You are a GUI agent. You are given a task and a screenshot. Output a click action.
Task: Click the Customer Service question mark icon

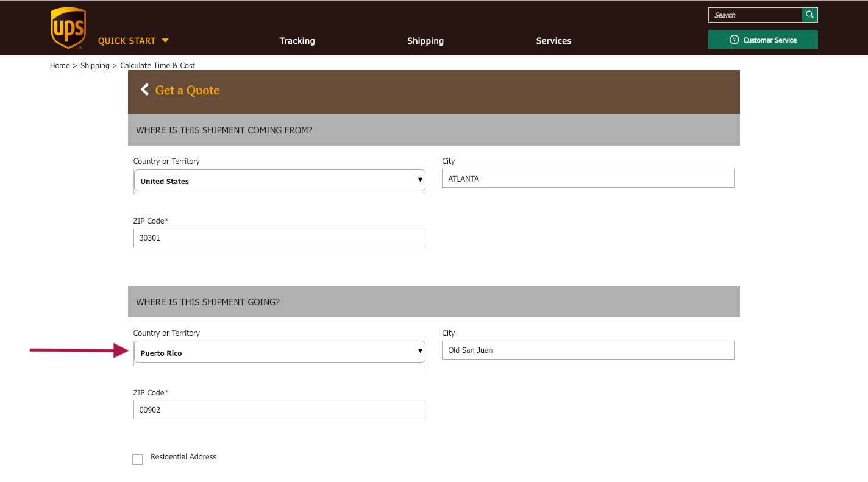pos(734,40)
